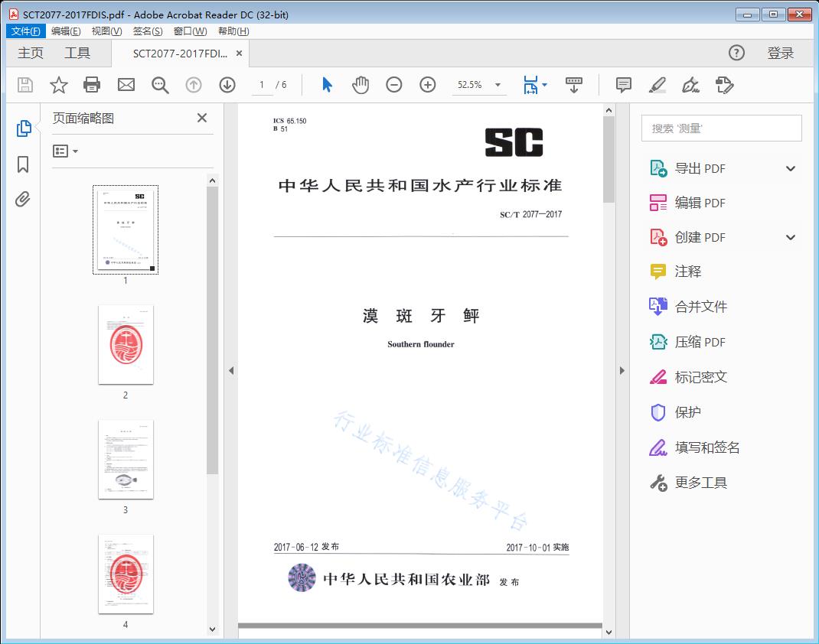The width and height of the screenshot is (819, 644).
Task: Send the PDF by email icon
Action: [126, 85]
